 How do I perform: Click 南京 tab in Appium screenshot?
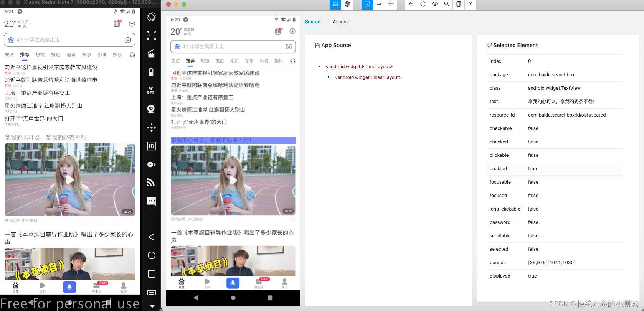click(x=234, y=61)
